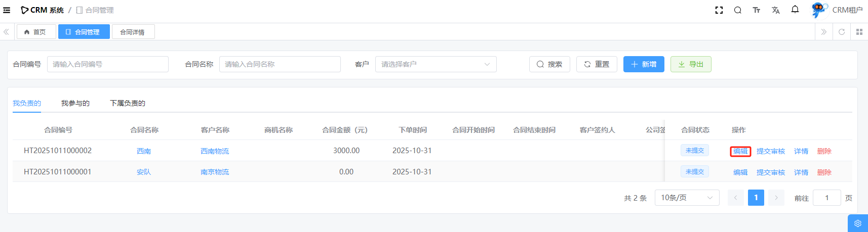The width and height of the screenshot is (868, 232).
Task: Click the 新增 button
Action: coord(643,64)
